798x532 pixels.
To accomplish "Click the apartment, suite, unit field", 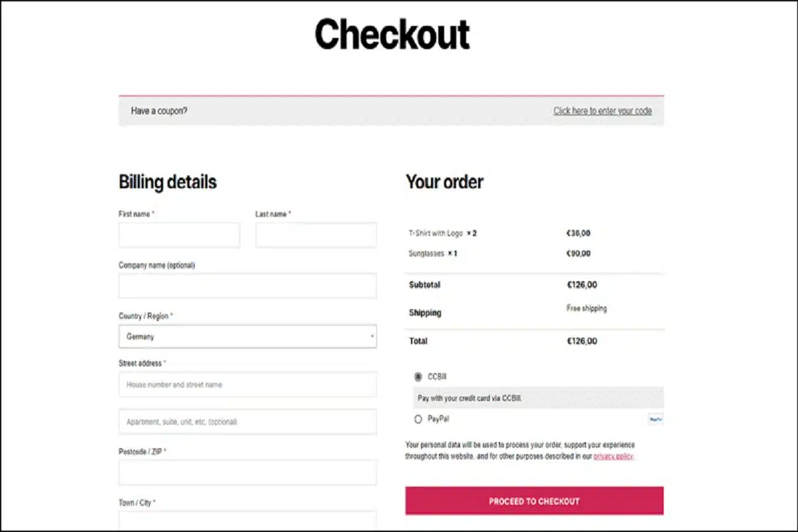I will 247,421.
